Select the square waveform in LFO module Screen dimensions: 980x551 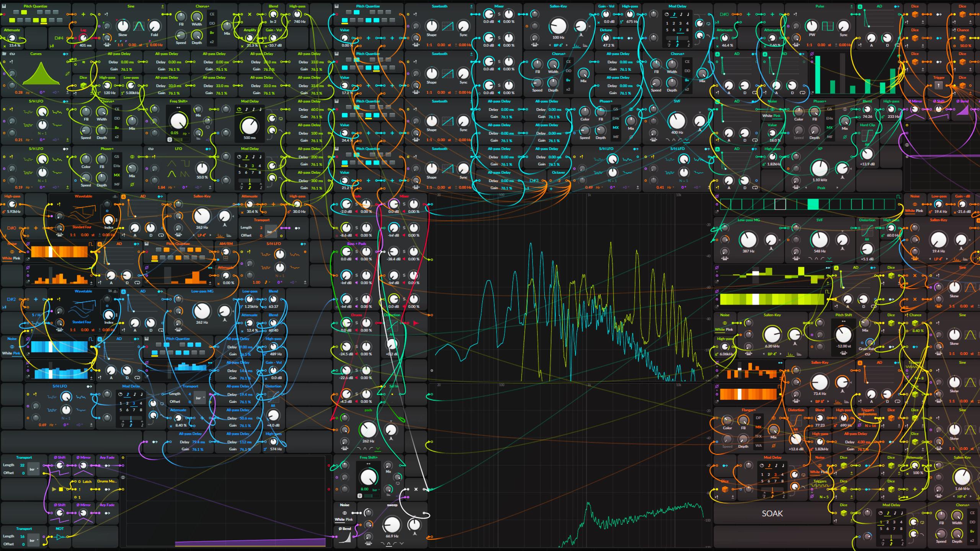[x=185, y=164]
